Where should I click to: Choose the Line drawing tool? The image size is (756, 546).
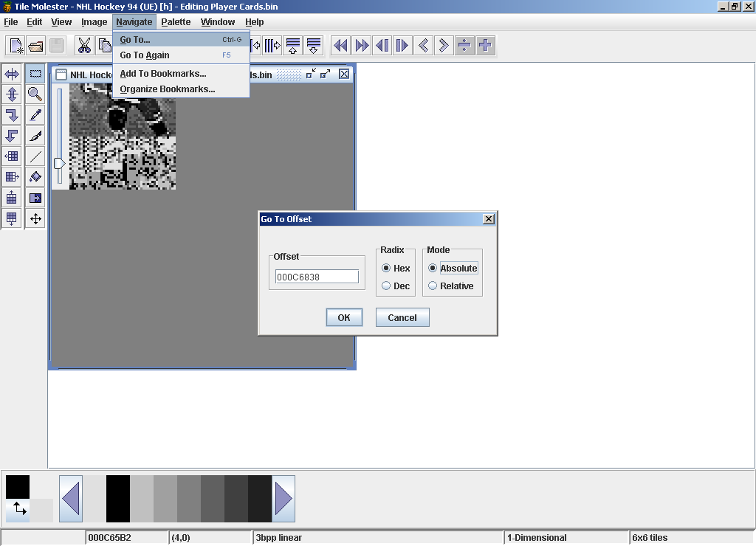(x=35, y=156)
